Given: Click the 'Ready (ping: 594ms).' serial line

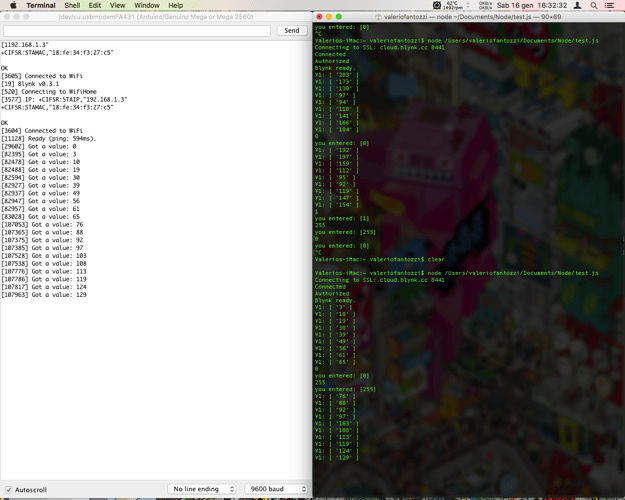Looking at the screenshot, I should coord(49,138).
